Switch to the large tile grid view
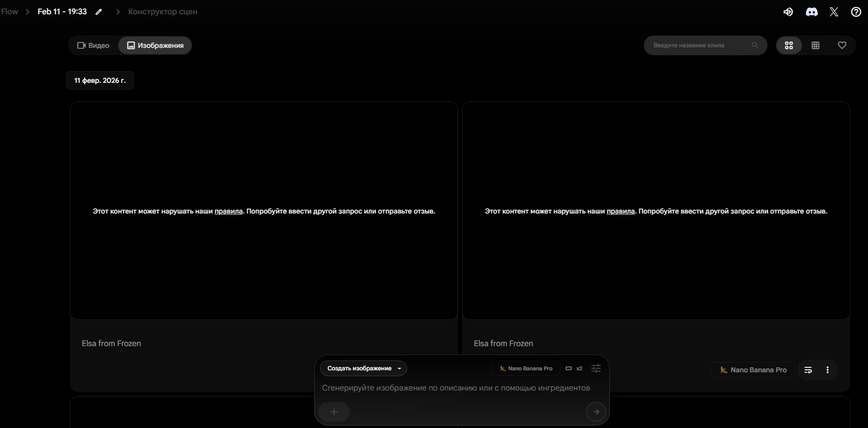 [x=789, y=45]
